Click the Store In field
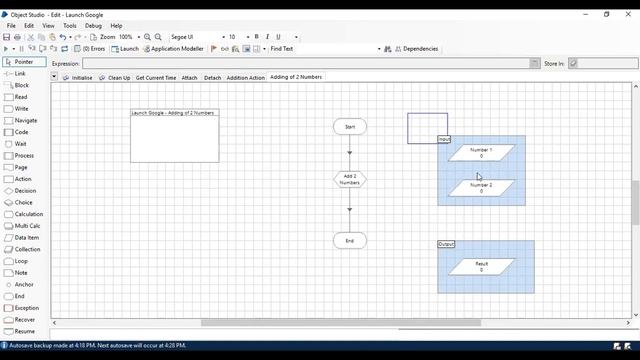Screen dimensions: 640x360 [608, 63]
